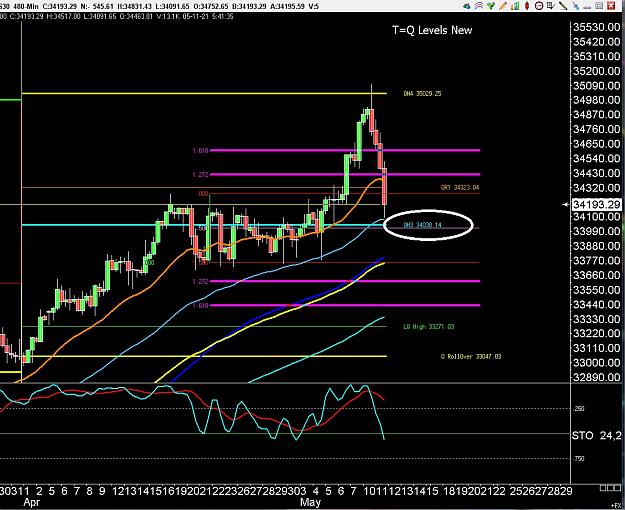Click the Q RollOver 33047.03 label
625x510 pixels.
[x=471, y=356]
